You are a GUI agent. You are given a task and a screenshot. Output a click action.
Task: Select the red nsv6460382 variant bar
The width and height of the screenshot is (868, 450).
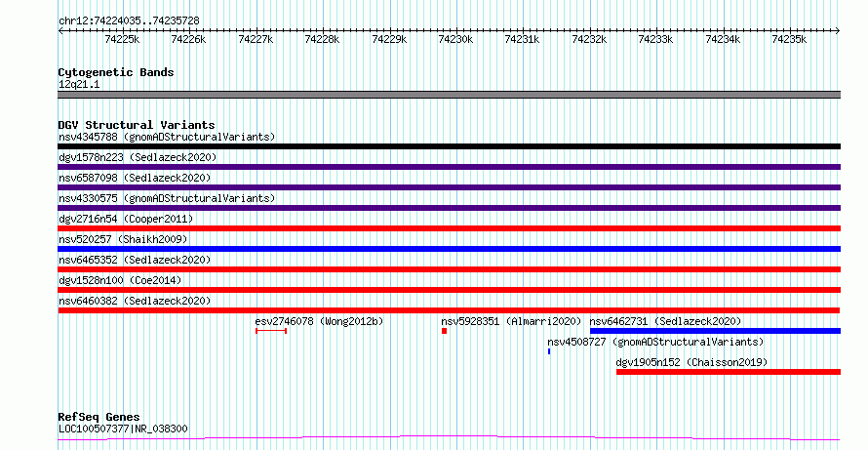point(449,310)
